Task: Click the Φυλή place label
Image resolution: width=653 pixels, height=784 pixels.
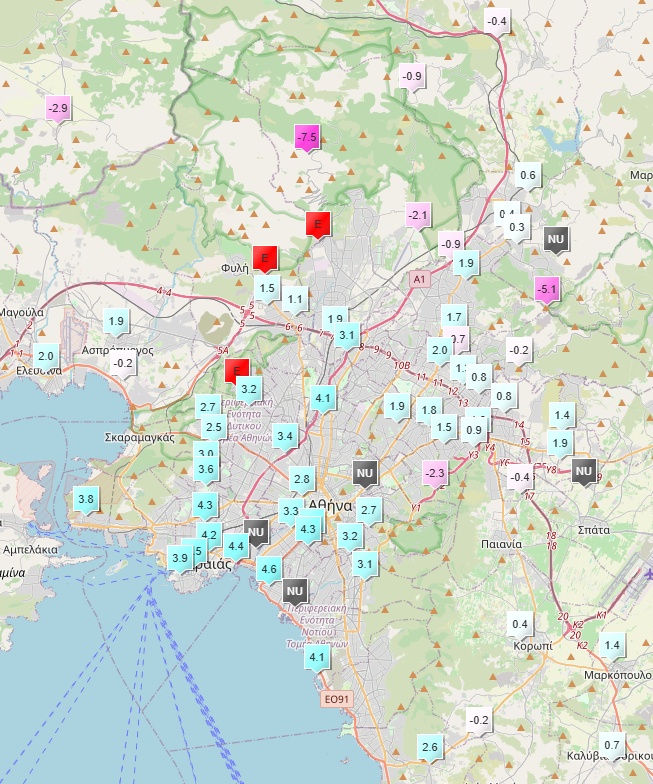Action: 234,268
